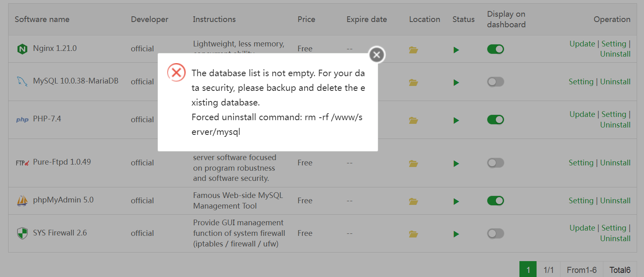Turn off phpMyAdmin dashboard display toggle
Screen dimensions: 644x277
[x=495, y=201]
